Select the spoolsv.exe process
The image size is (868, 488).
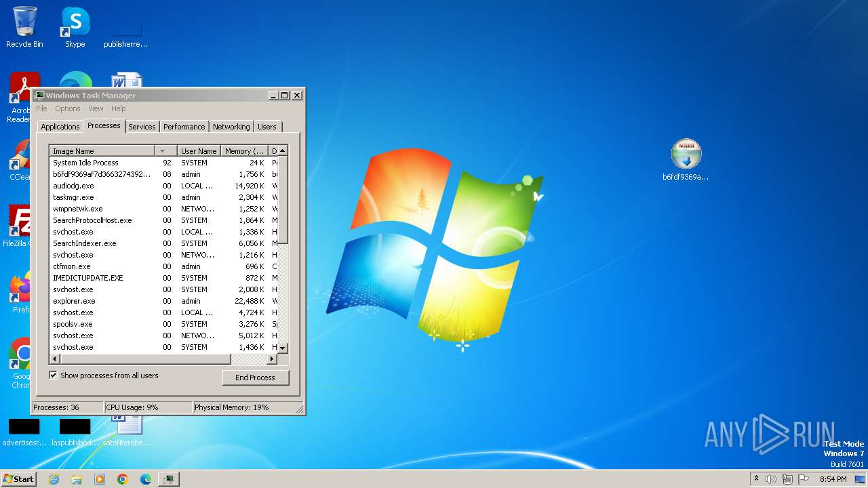coord(163,324)
